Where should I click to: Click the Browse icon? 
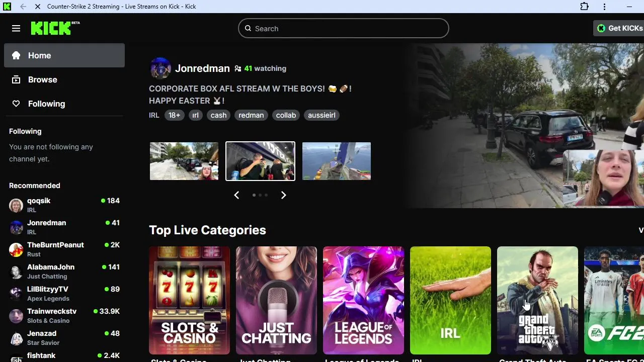point(16,79)
